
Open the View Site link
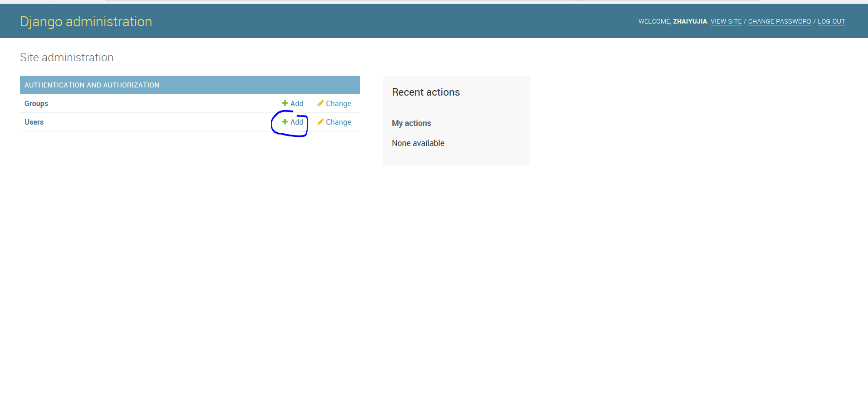pyautogui.click(x=726, y=22)
